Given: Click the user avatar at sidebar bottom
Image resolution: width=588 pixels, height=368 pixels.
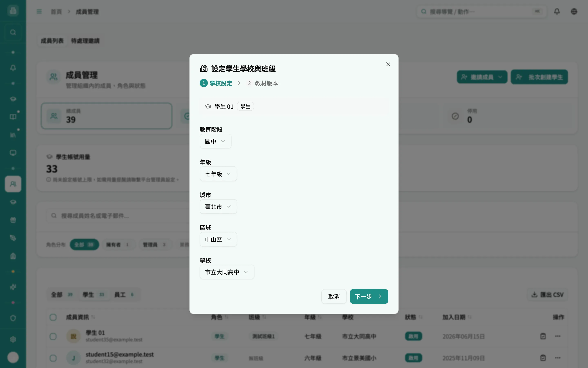Looking at the screenshot, I should 13,357.
